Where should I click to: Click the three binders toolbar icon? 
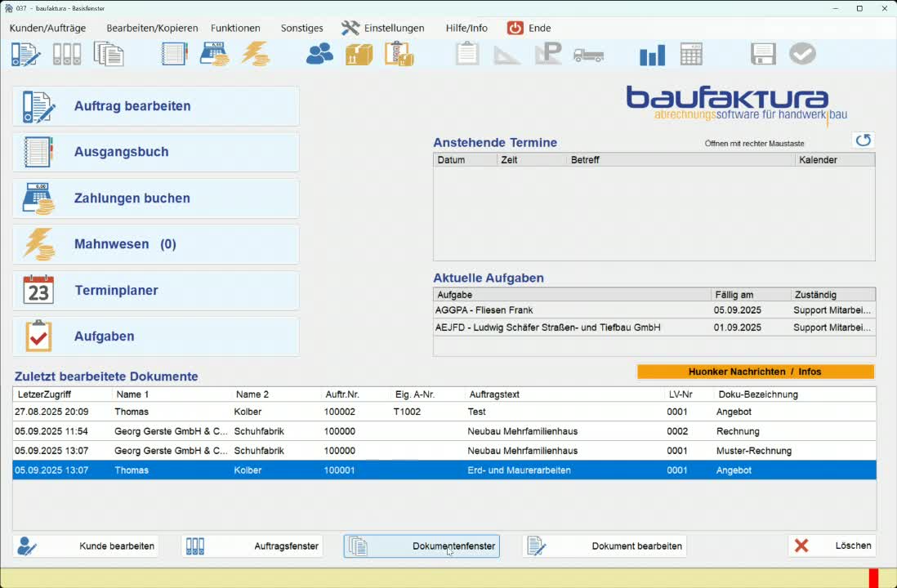(67, 55)
